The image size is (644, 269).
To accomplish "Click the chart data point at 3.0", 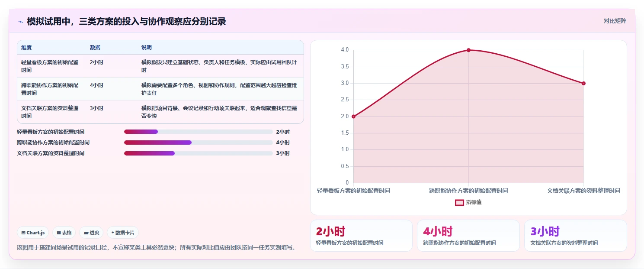I will pyautogui.click(x=583, y=83).
